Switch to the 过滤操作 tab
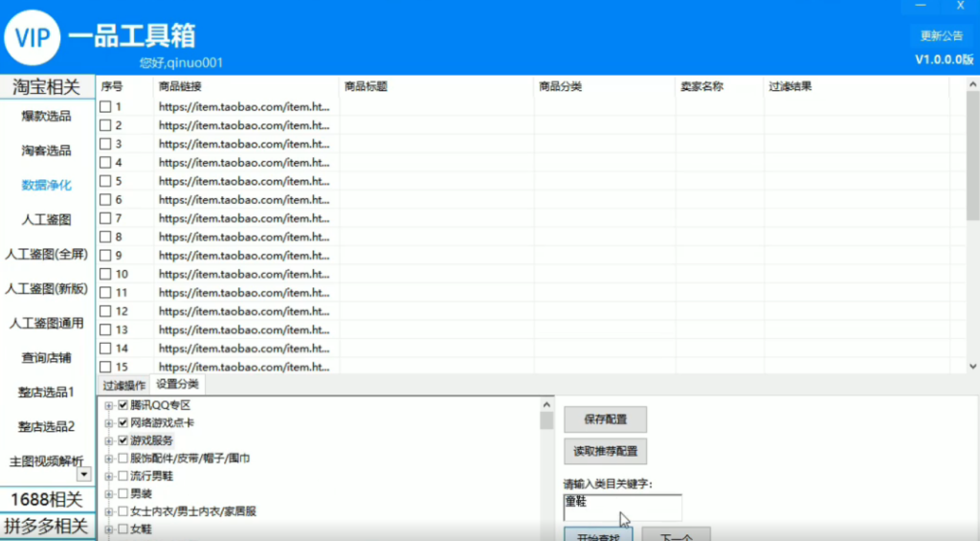 pyautogui.click(x=122, y=385)
